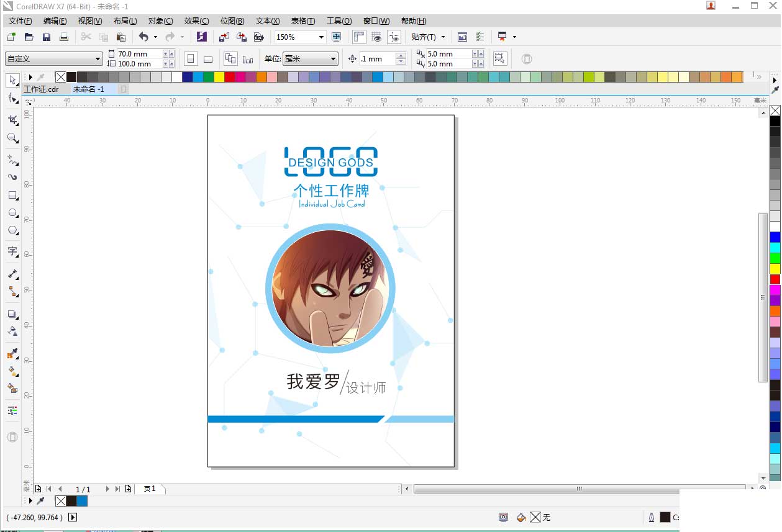This screenshot has height=532, width=782.
Task: Open the 文件(F) menu
Action: click(20, 21)
